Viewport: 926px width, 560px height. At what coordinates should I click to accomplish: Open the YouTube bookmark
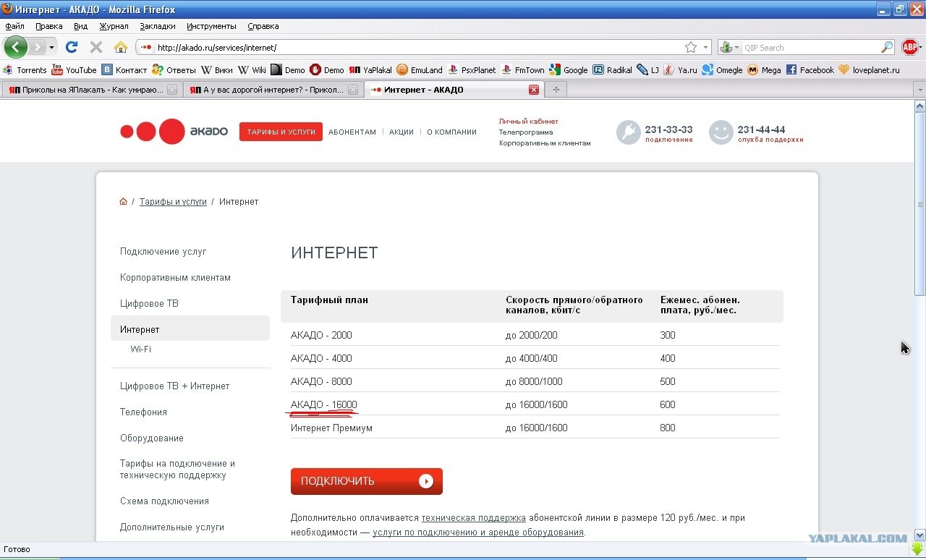[x=74, y=70]
